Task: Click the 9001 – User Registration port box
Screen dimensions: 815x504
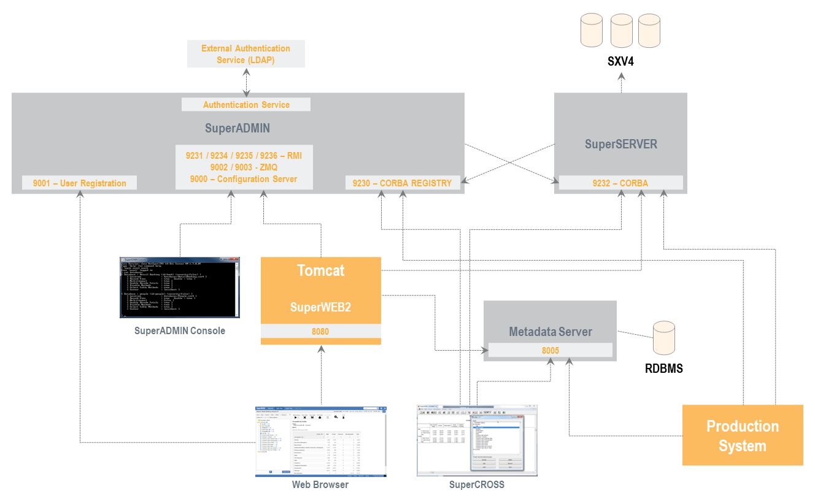Action: 79,183
